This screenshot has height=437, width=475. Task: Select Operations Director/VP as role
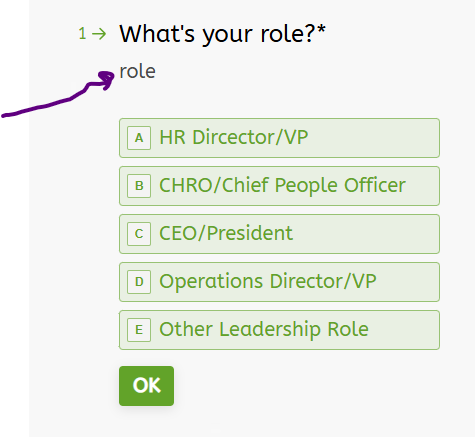[279, 282]
